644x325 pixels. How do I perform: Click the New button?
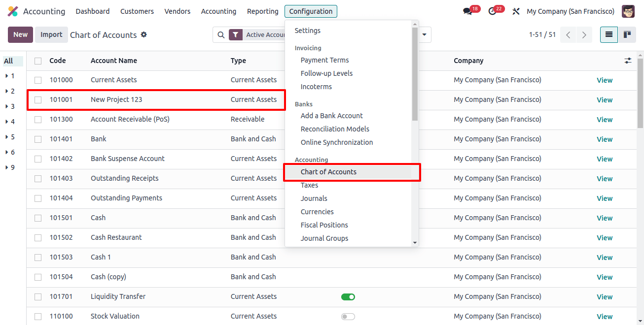(21, 34)
